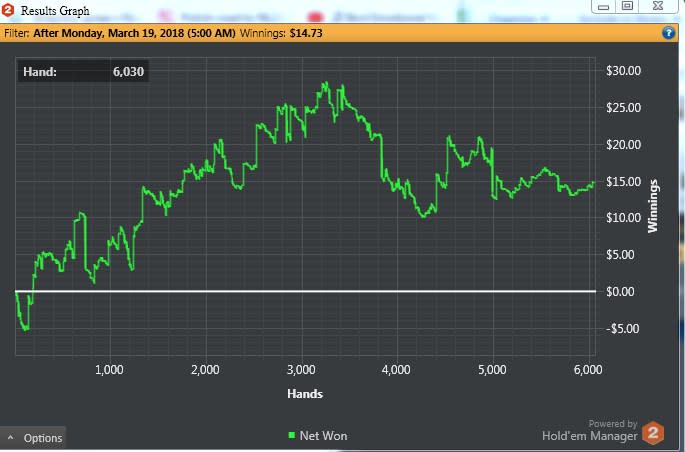Click the -$5.00 axis label

[x=623, y=328]
